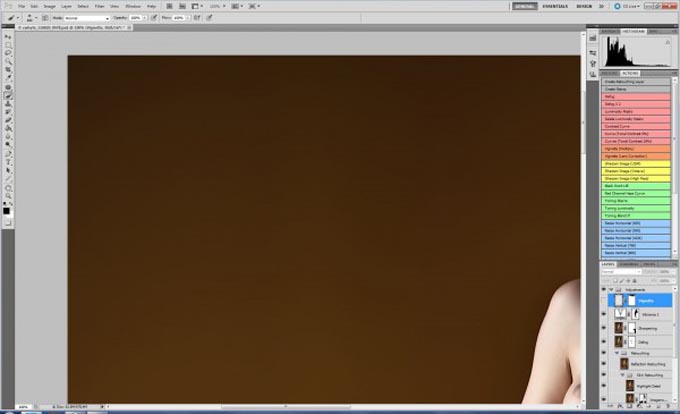
Task: Toggle Quick Mask mode
Action: click(x=8, y=223)
